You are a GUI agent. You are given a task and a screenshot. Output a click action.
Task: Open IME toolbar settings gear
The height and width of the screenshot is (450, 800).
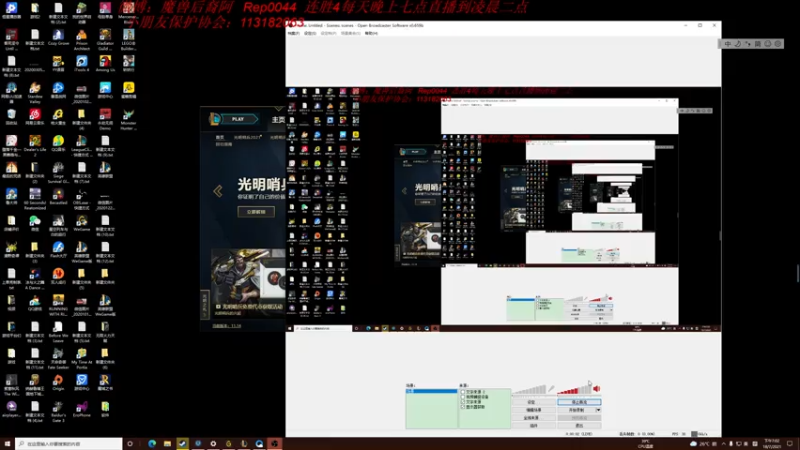(778, 44)
